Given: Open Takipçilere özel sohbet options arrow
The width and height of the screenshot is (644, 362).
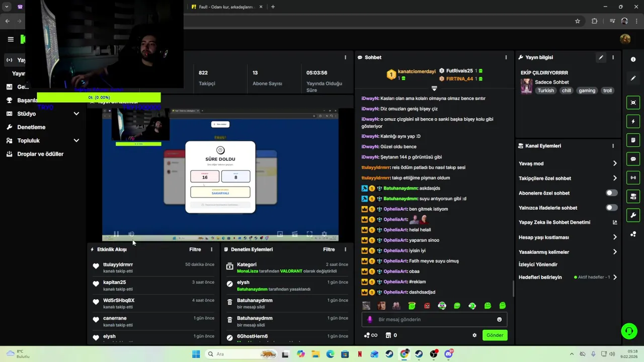Looking at the screenshot, I should [615, 178].
